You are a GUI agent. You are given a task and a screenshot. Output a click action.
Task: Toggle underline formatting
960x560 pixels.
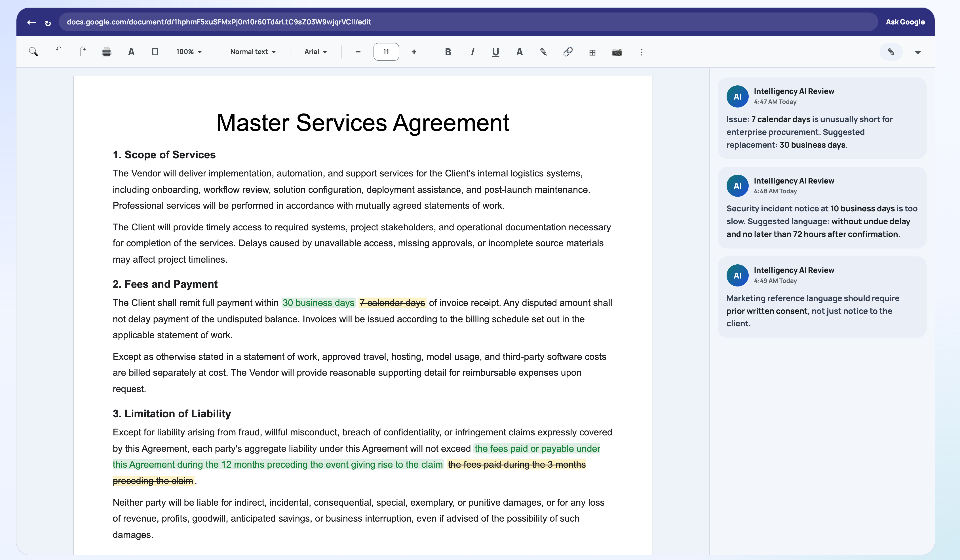coord(495,52)
